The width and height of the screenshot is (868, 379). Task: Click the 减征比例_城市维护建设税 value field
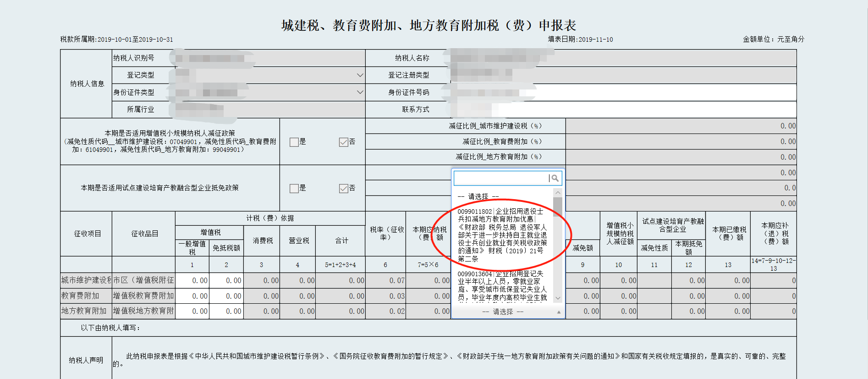coord(681,126)
